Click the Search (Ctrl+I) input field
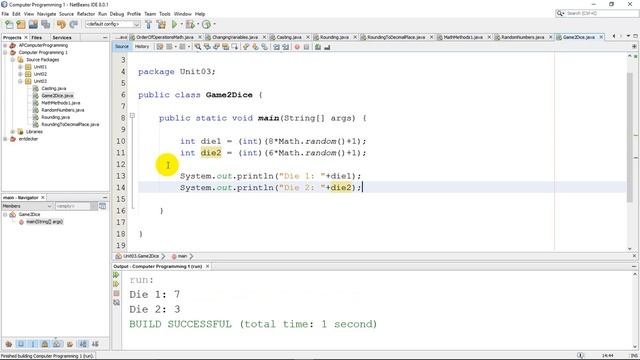This screenshot has height=360, width=640. click(x=600, y=13)
